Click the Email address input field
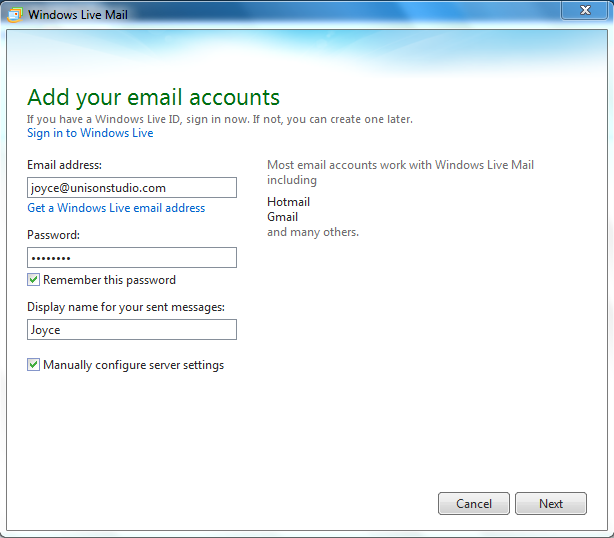This screenshot has width=614, height=538. 132,188
